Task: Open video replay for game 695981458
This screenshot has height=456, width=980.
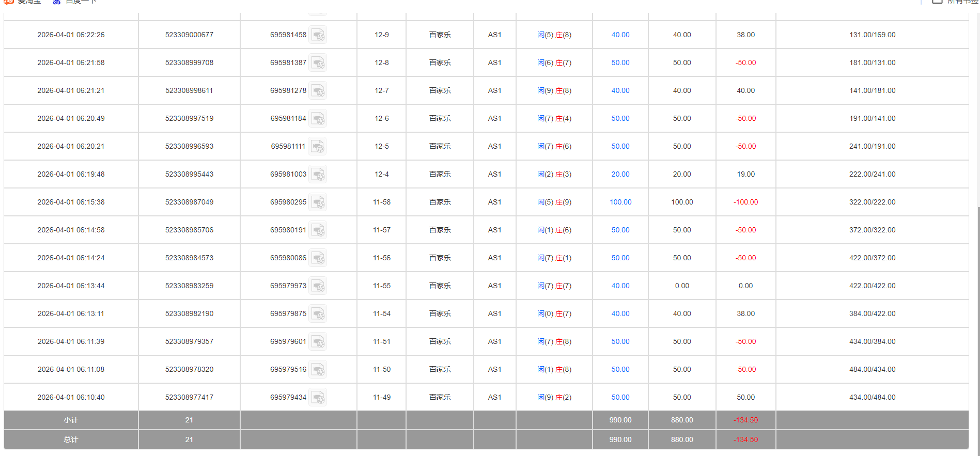Action: tap(318, 35)
